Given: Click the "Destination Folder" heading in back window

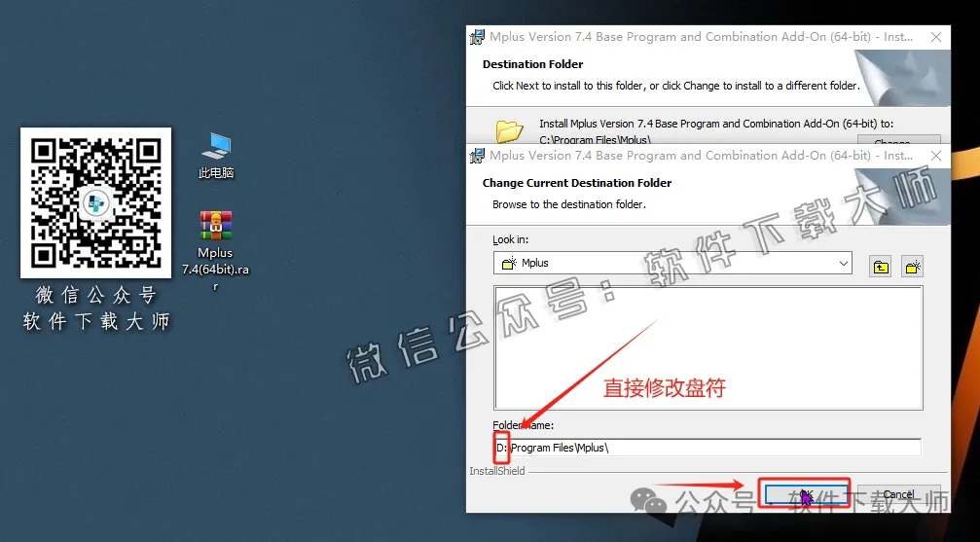Looking at the screenshot, I should pyautogui.click(x=532, y=64).
